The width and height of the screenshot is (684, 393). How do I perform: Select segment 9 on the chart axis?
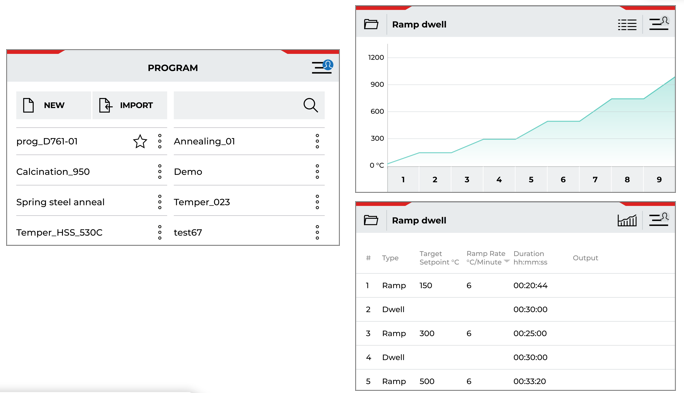click(659, 179)
